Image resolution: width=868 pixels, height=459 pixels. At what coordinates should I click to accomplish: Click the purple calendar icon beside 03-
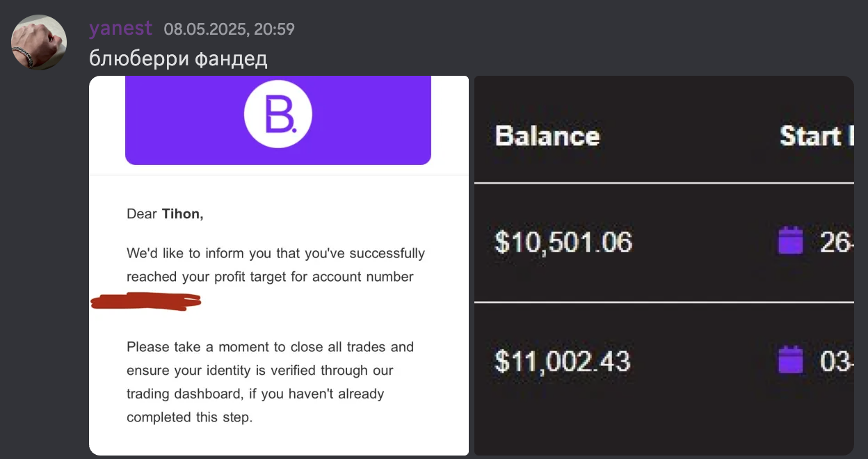pos(790,361)
